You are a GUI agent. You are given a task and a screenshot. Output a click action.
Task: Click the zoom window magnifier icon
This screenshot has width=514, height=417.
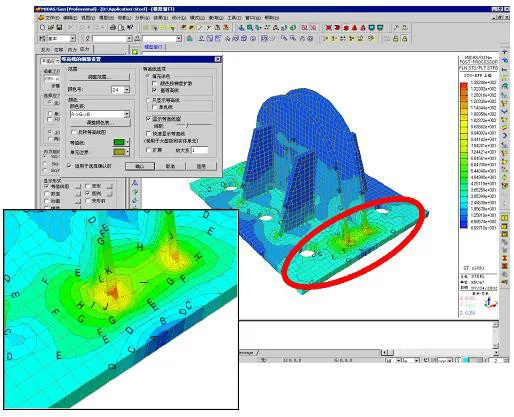249,28
